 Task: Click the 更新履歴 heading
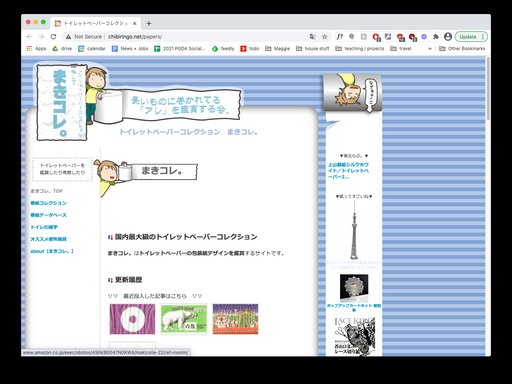128,280
